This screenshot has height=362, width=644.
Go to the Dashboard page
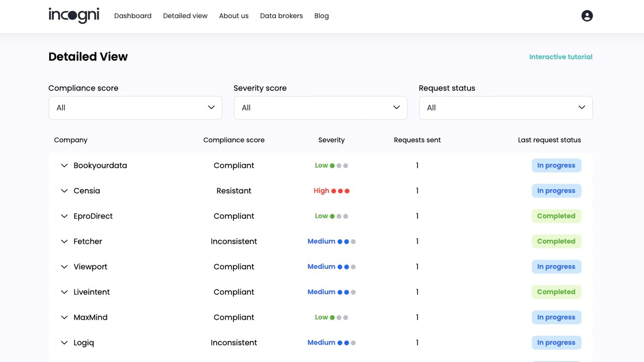(133, 16)
